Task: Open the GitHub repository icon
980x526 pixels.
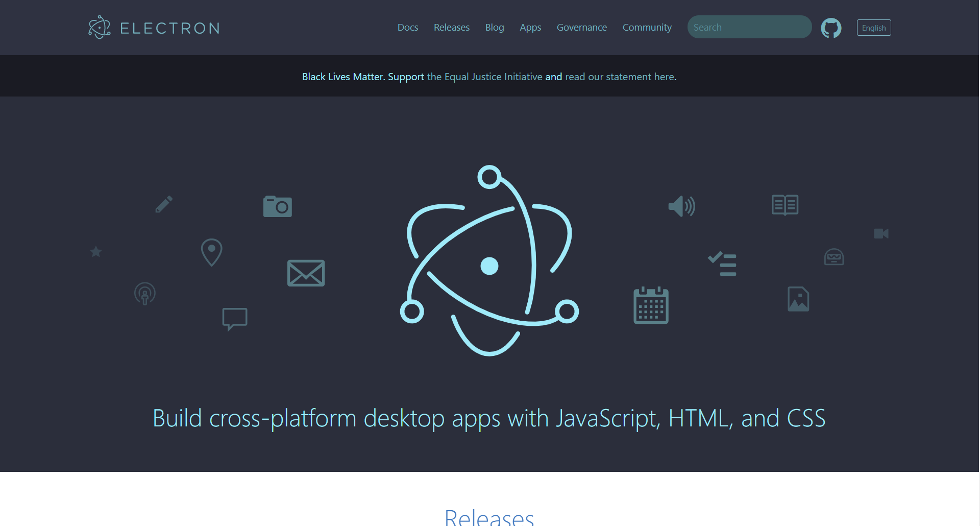Action: [831, 28]
